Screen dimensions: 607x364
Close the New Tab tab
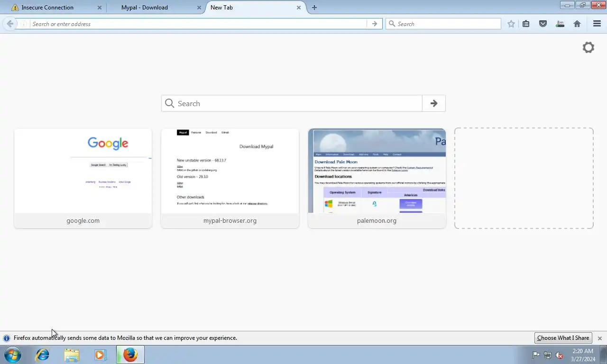tap(299, 8)
